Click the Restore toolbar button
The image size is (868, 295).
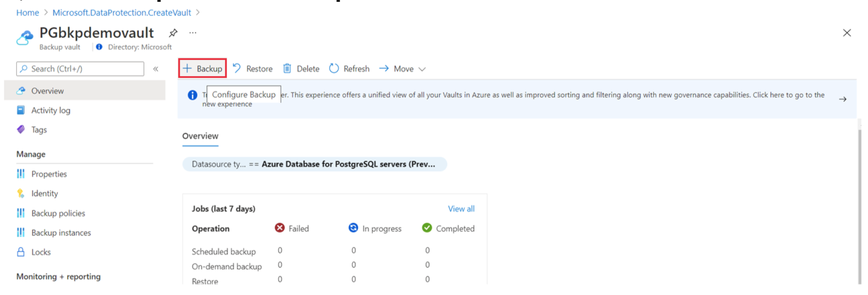point(253,69)
